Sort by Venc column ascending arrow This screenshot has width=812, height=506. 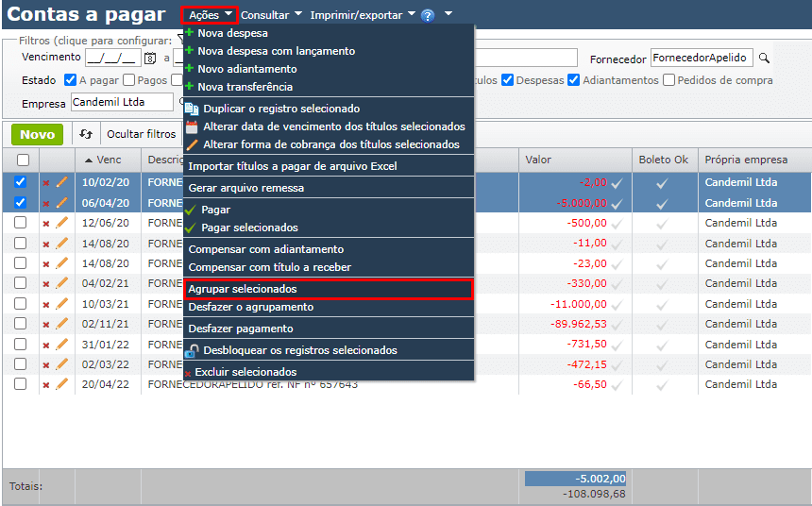pos(89,160)
